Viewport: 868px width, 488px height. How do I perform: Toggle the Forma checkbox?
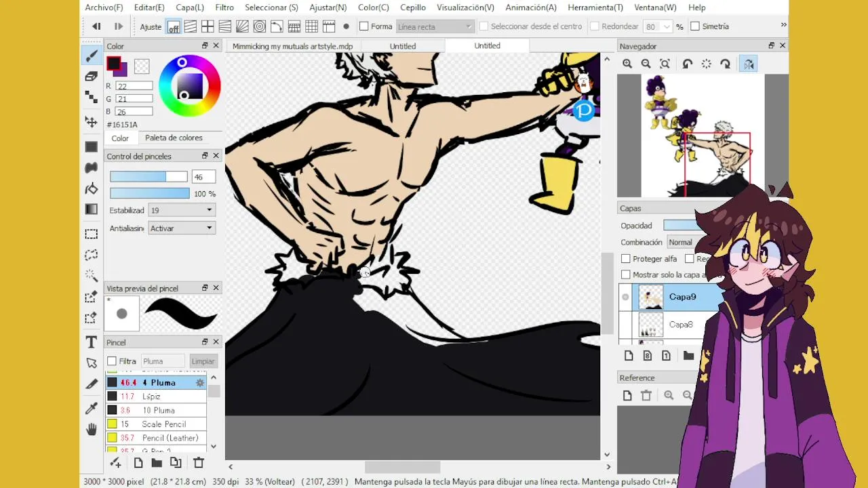pyautogui.click(x=364, y=26)
